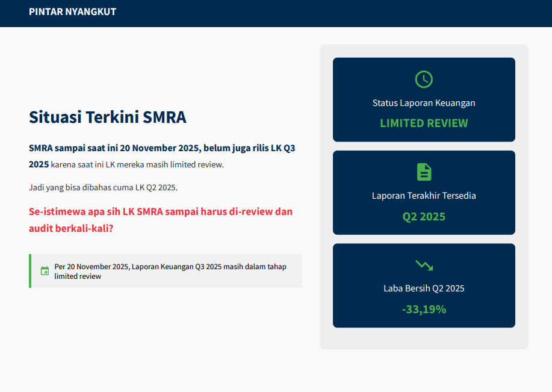Click the -33,19% net profit figure
The width and height of the screenshot is (552, 392).
pos(424,310)
